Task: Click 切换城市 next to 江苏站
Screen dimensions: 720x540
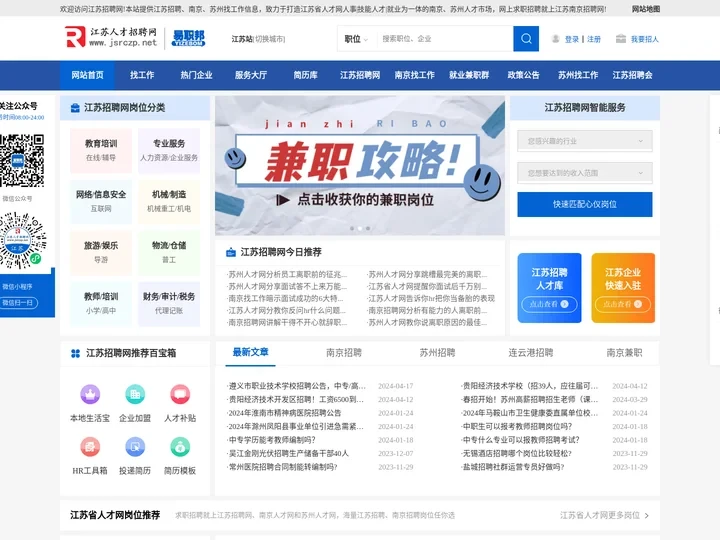Action: (x=270, y=39)
